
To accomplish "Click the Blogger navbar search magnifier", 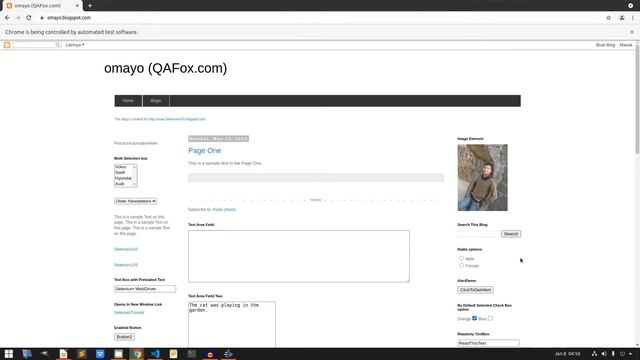I will (58, 45).
